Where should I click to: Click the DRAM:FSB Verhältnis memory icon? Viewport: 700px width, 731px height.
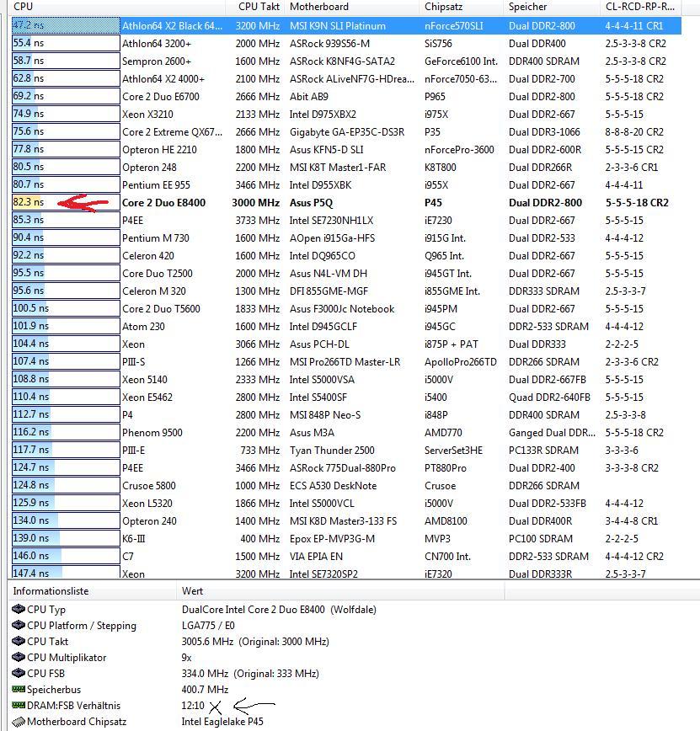click(x=19, y=705)
